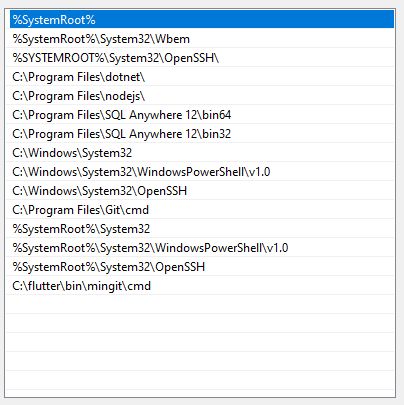Select SQL Anywhere 12\bin64 path

tap(200, 115)
